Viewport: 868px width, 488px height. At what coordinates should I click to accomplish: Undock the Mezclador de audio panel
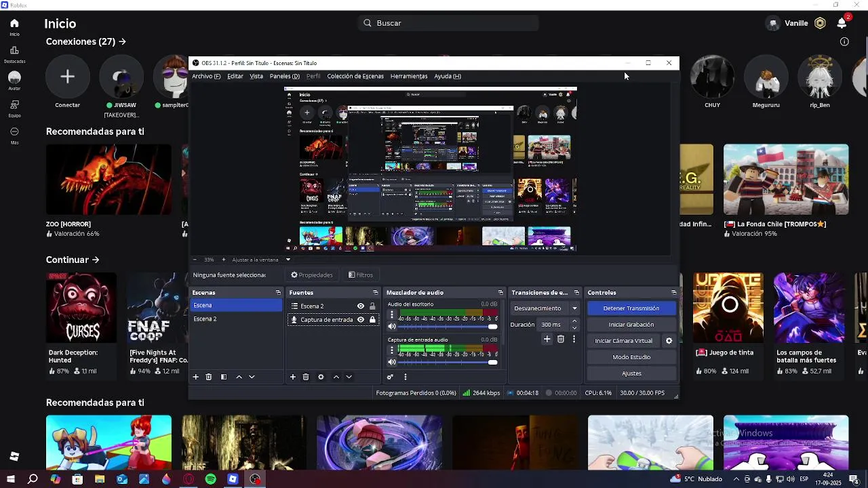500,293
